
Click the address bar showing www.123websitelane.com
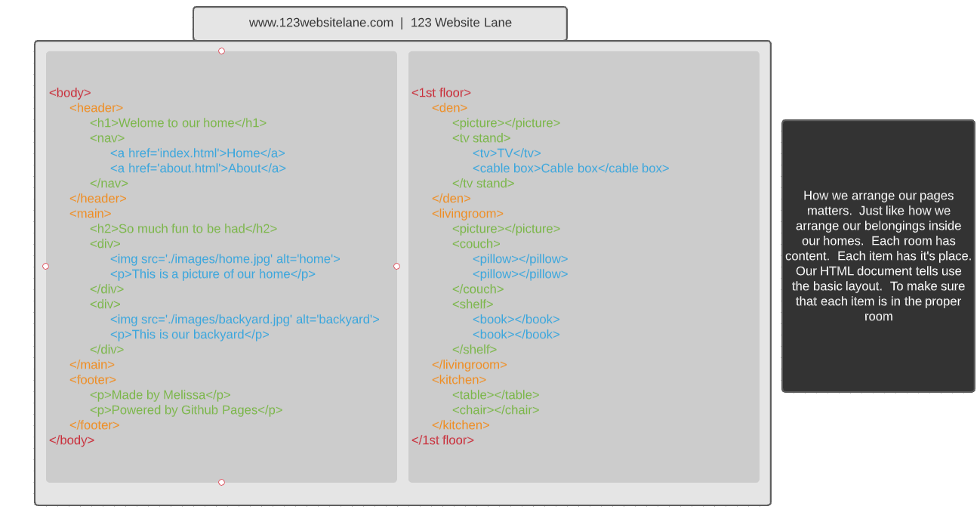click(380, 23)
